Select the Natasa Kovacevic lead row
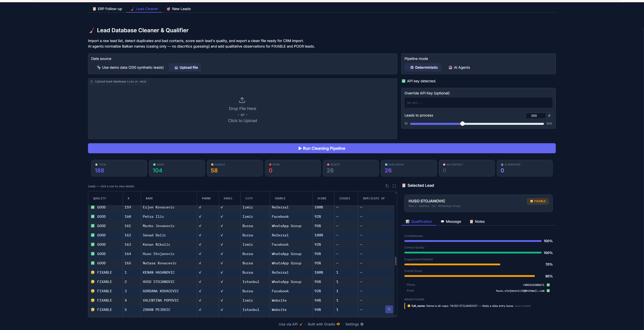The width and height of the screenshot is (644, 330). (x=241, y=263)
